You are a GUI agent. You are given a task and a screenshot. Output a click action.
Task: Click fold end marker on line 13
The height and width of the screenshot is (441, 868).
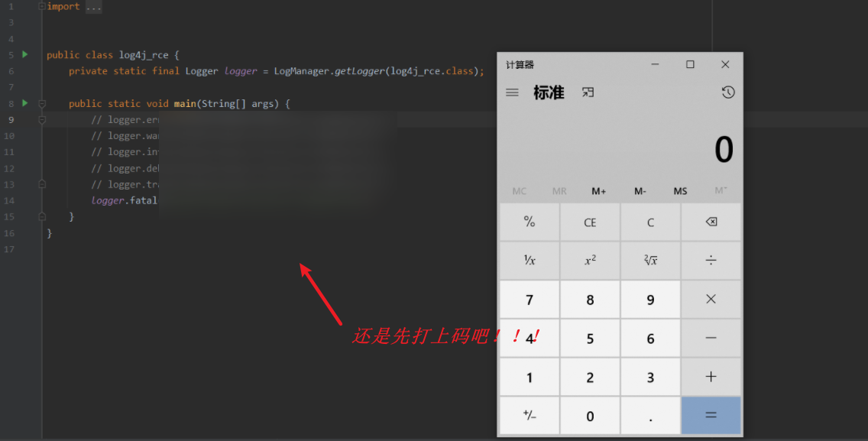tap(42, 184)
